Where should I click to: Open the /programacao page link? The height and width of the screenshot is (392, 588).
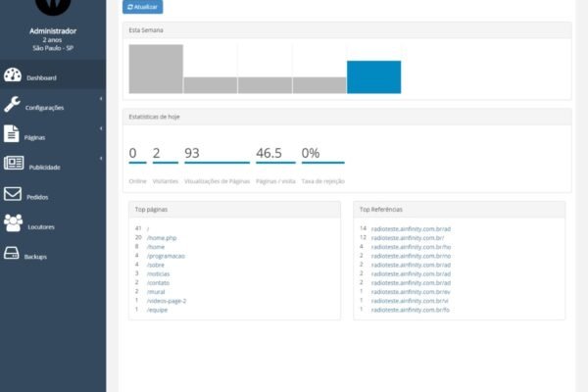point(166,255)
